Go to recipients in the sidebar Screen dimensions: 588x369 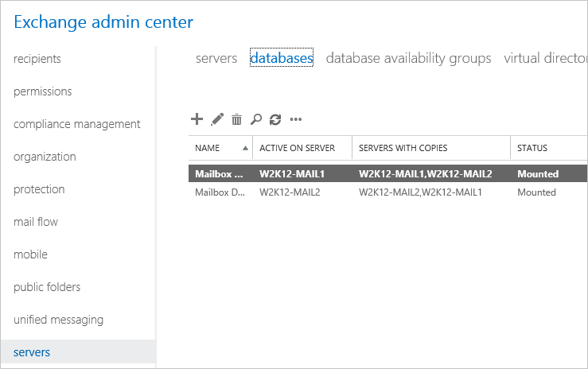click(x=37, y=59)
